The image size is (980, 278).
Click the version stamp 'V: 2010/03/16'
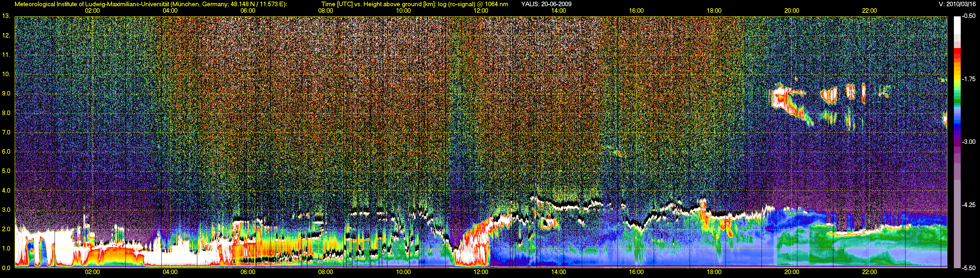pos(957,4)
